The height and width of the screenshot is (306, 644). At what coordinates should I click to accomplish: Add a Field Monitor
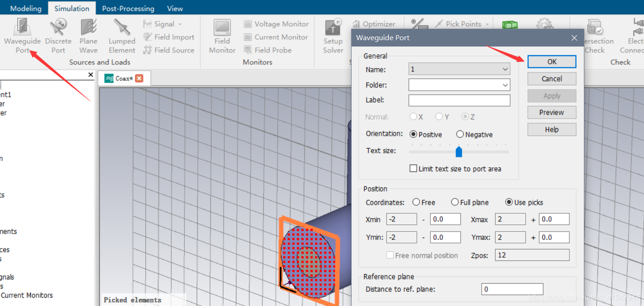pyautogui.click(x=222, y=36)
